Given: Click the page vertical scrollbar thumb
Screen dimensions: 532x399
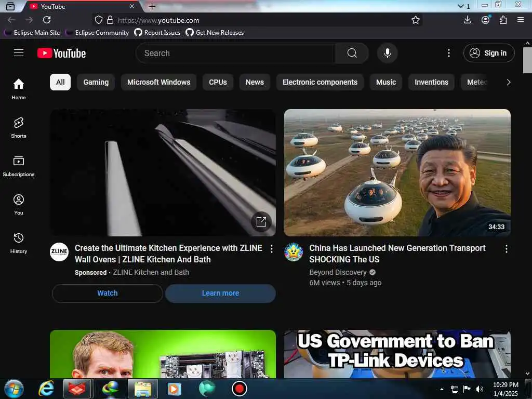Looking at the screenshot, I should (527, 60).
